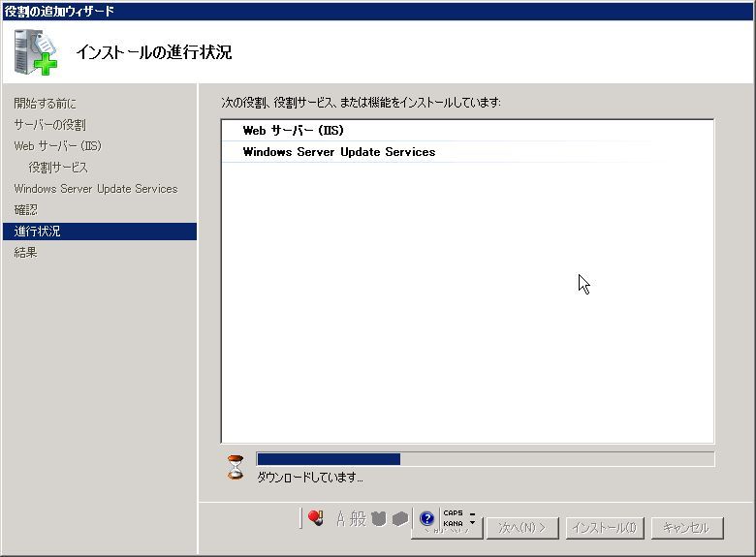Minimize the language bar with the dash button

point(473,513)
